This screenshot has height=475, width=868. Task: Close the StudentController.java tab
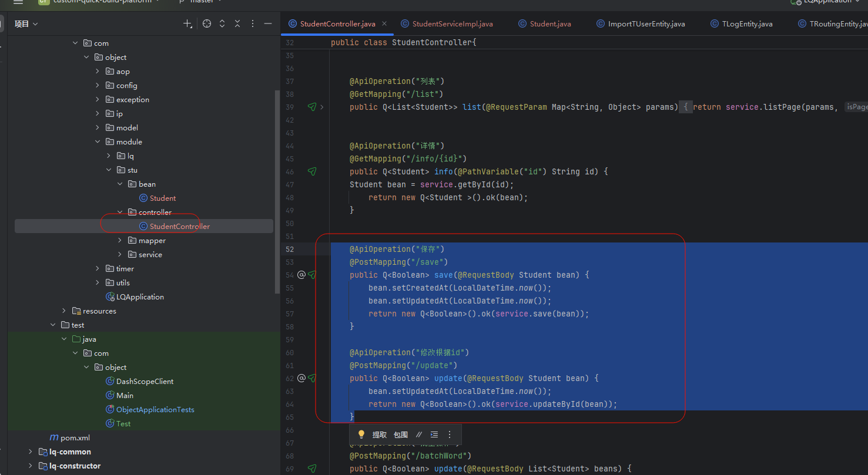pyautogui.click(x=384, y=24)
